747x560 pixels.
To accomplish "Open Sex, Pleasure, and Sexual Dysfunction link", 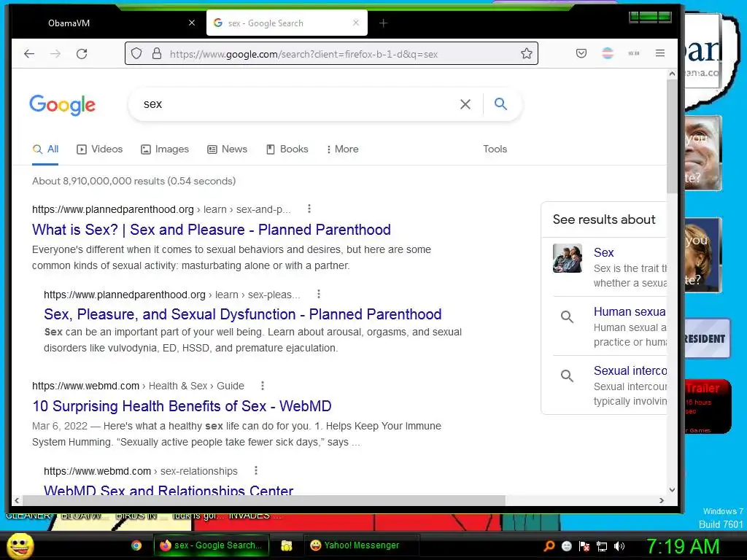I will (242, 314).
